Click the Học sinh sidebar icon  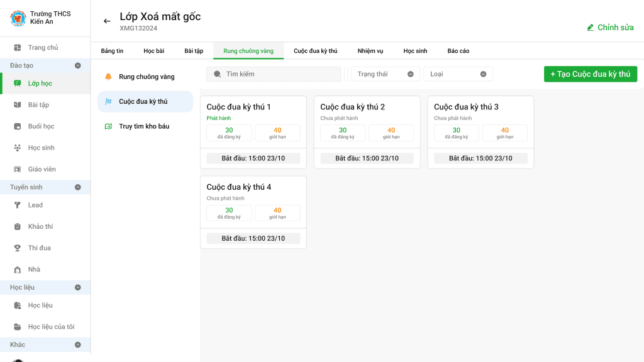pos(17,148)
